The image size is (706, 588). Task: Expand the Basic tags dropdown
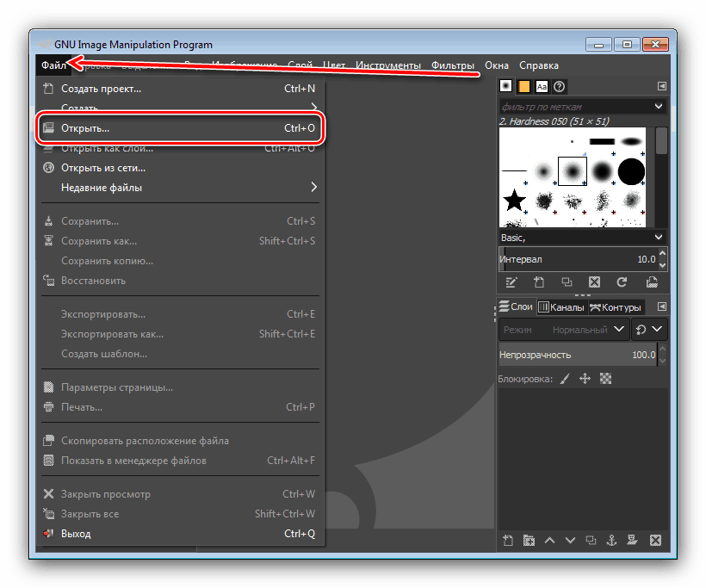coord(659,237)
